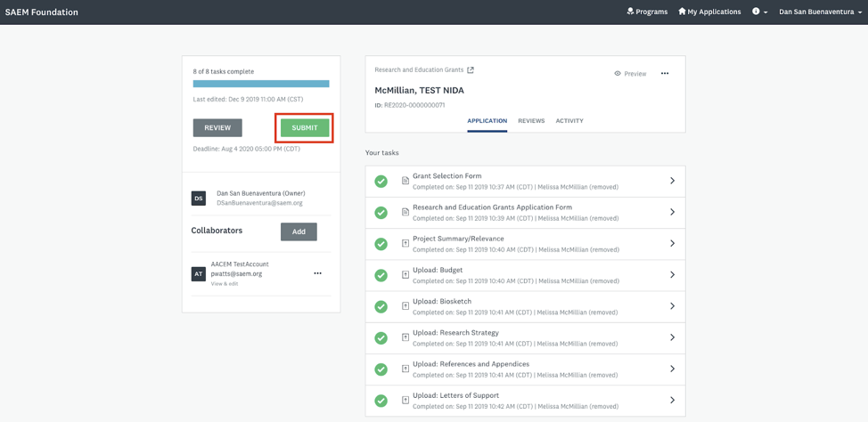Open the info help icon in top bar
Image resolution: width=868 pixels, height=422 pixels.
tap(757, 12)
